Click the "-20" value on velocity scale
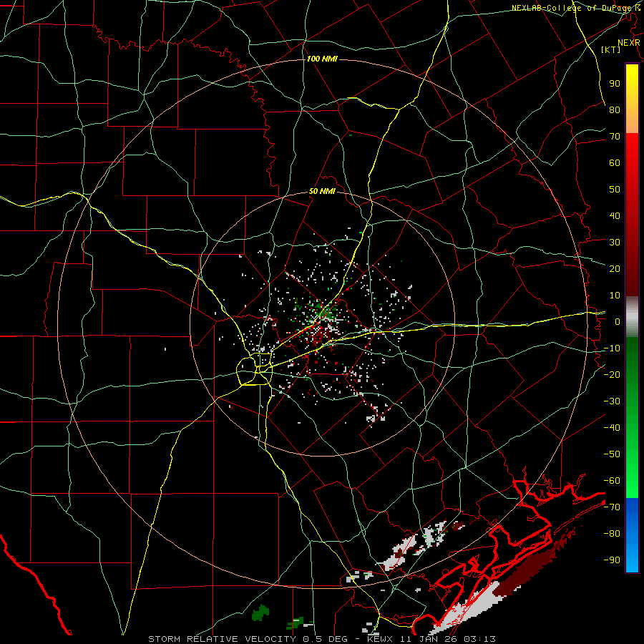Screen dimensions: 644x644 pos(612,374)
